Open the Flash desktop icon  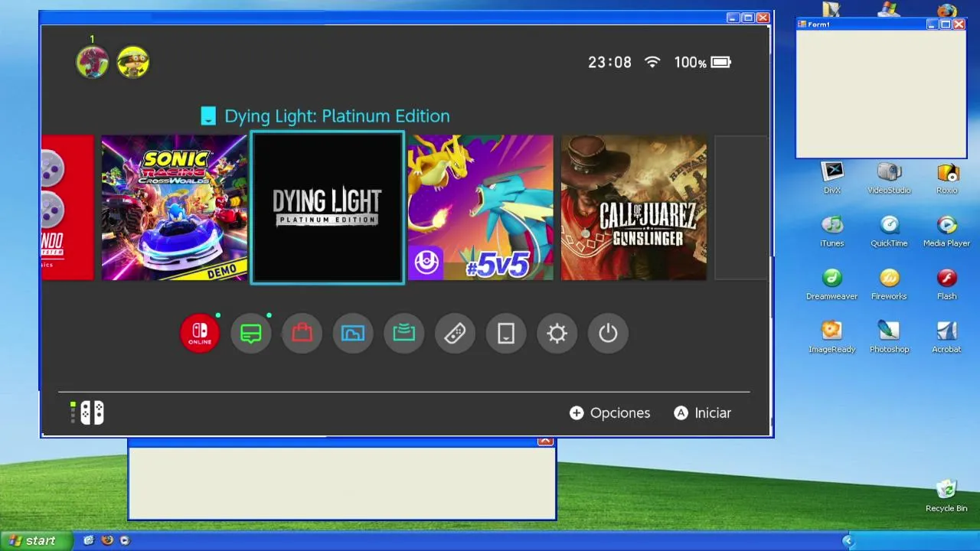(x=947, y=285)
